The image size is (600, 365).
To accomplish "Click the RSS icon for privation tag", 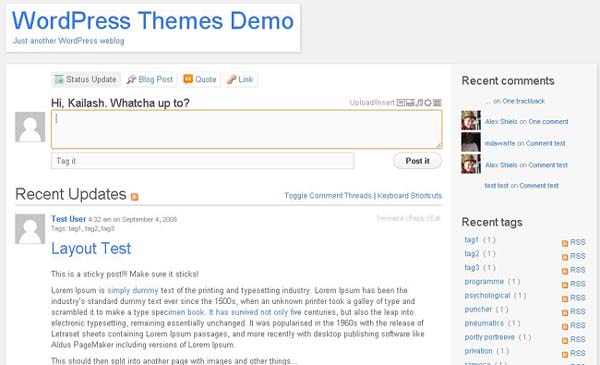I will tap(565, 354).
